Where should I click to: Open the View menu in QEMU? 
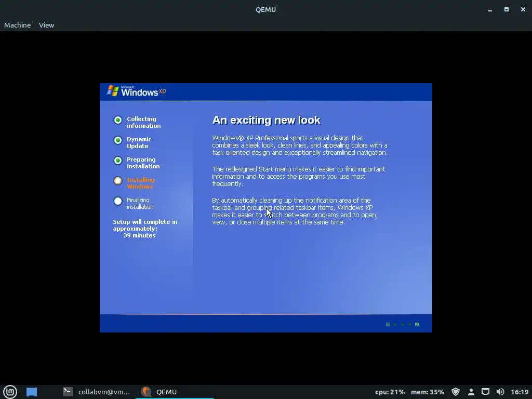pyautogui.click(x=46, y=25)
